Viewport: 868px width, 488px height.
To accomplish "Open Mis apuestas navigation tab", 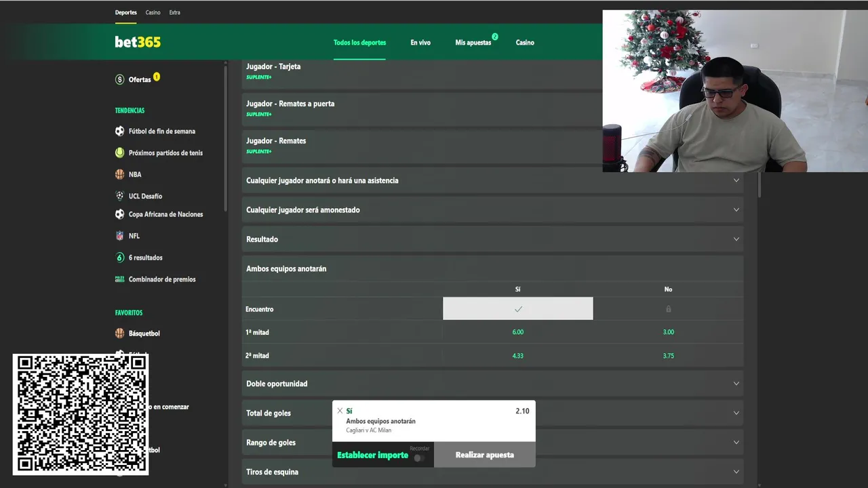I will pos(473,43).
